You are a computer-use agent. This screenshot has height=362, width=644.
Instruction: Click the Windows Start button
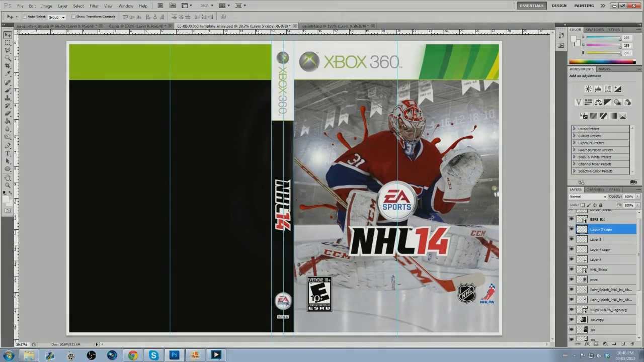pos(9,355)
